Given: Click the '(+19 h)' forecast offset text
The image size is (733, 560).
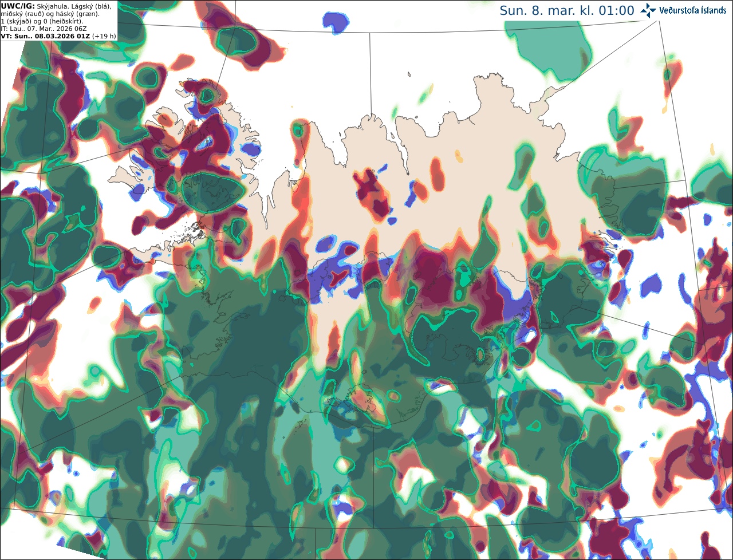Looking at the screenshot, I should pyautogui.click(x=104, y=36).
